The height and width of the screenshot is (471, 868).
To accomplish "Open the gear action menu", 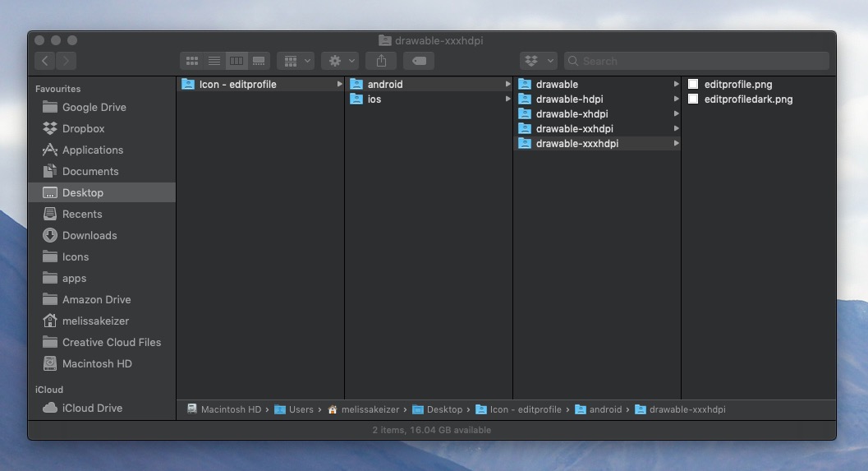I will coord(341,61).
